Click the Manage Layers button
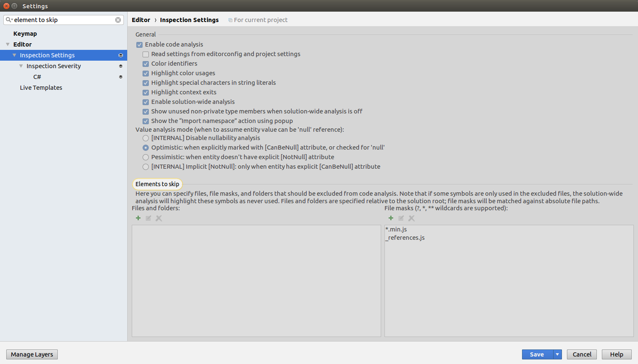Viewport: 638px width, 364px height. click(32, 354)
